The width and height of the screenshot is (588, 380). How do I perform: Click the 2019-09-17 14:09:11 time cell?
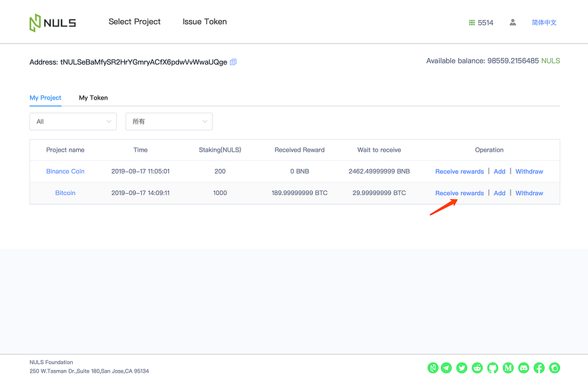tap(140, 193)
